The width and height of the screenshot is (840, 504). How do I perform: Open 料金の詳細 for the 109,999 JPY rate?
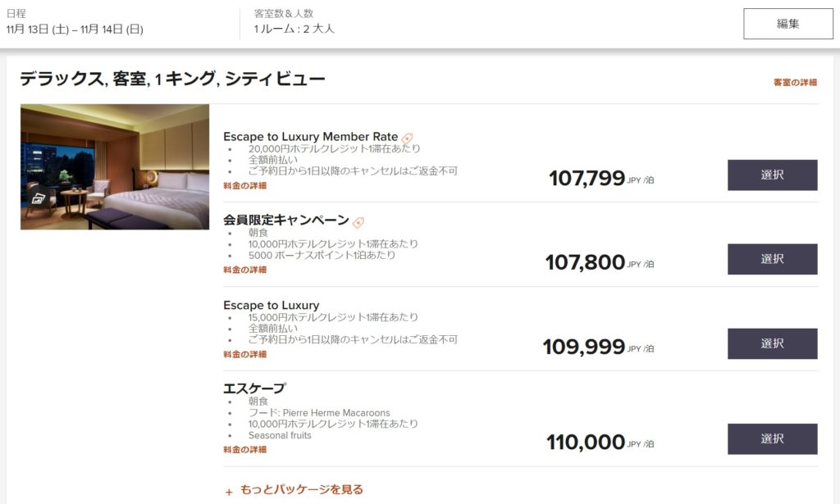pyautogui.click(x=244, y=355)
